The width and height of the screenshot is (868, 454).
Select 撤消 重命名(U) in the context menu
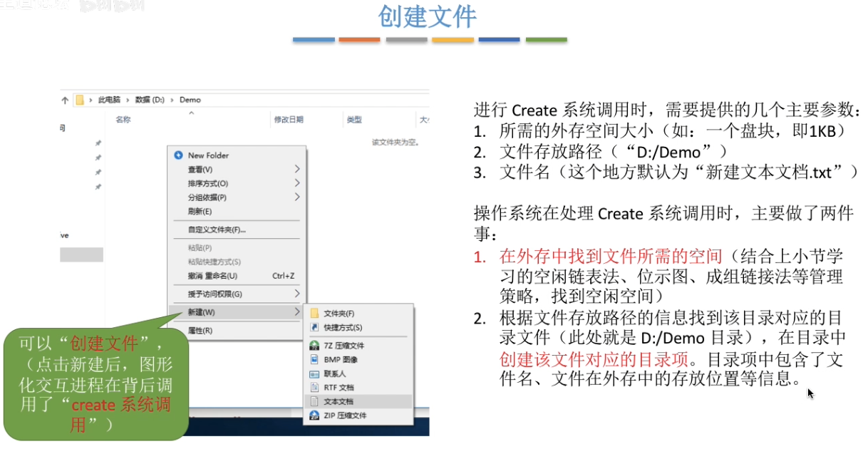237,275
